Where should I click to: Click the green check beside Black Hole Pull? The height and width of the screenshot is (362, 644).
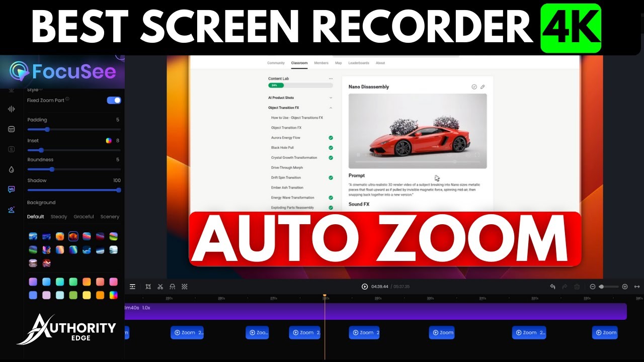[x=331, y=148]
